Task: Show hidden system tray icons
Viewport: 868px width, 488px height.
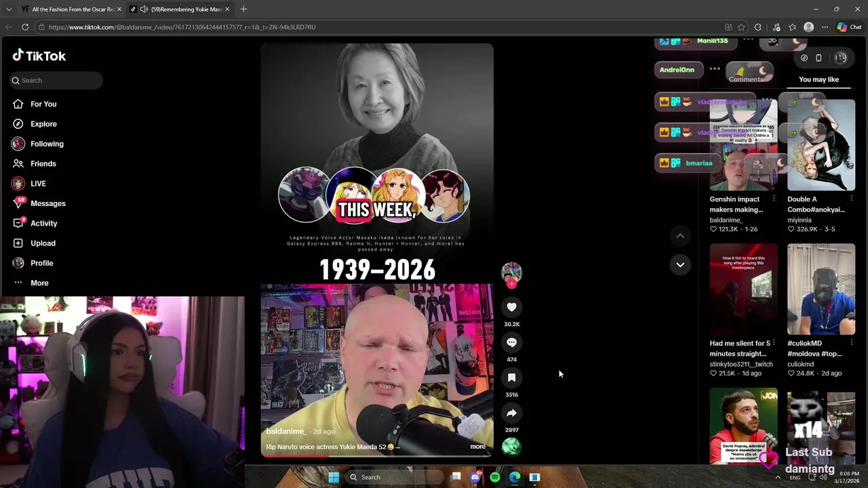Action: pyautogui.click(x=778, y=477)
